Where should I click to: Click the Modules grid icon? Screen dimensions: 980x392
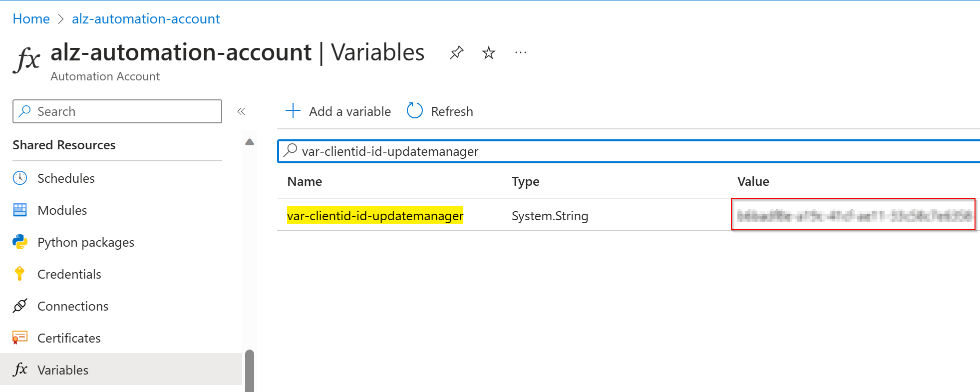pos(20,210)
